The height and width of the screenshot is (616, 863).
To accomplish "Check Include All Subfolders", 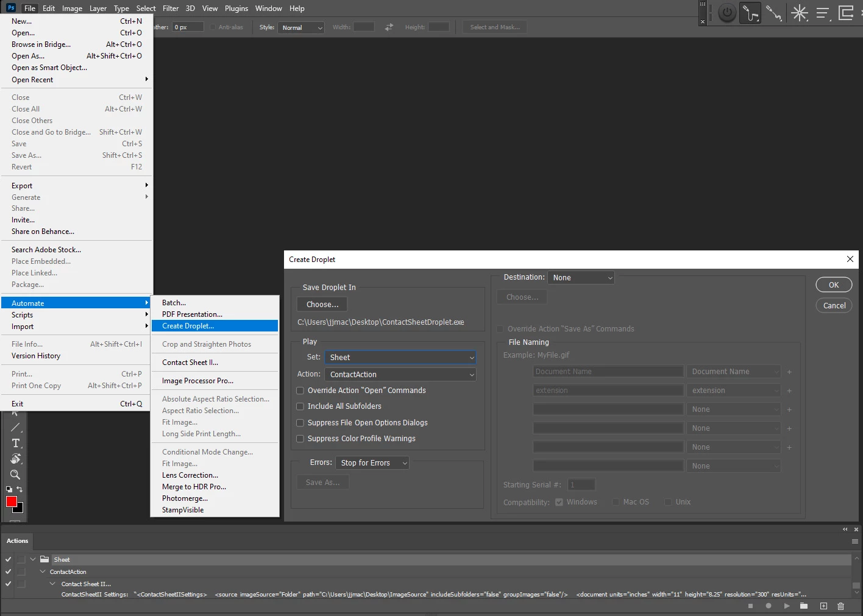I will (x=300, y=406).
